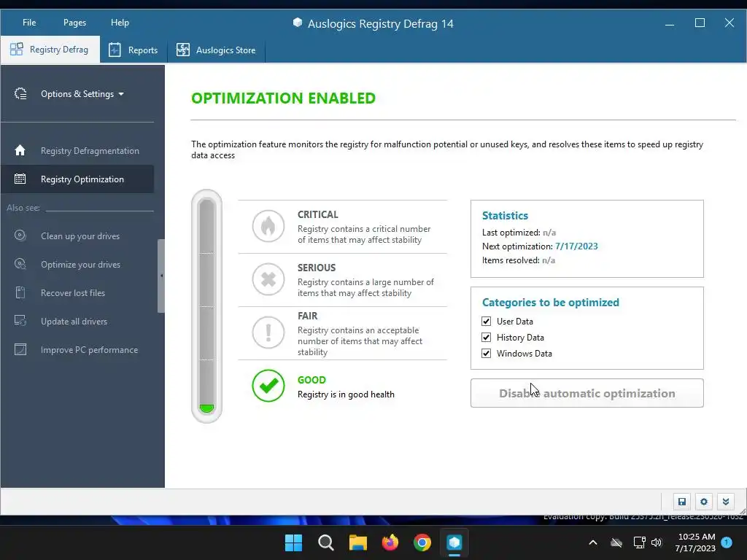
Task: Click Categories to be optimized heading
Action: [551, 303]
